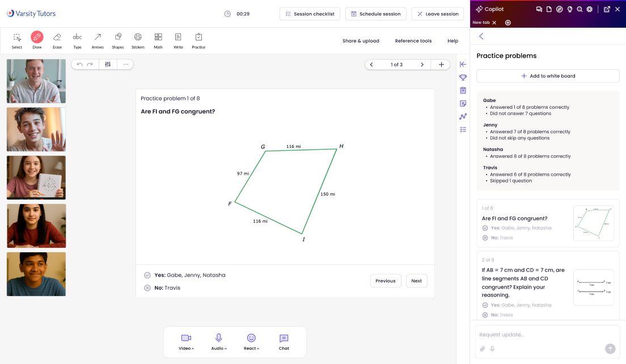Open the Shapes tool
The width and height of the screenshot is (626, 364).
(x=118, y=37)
